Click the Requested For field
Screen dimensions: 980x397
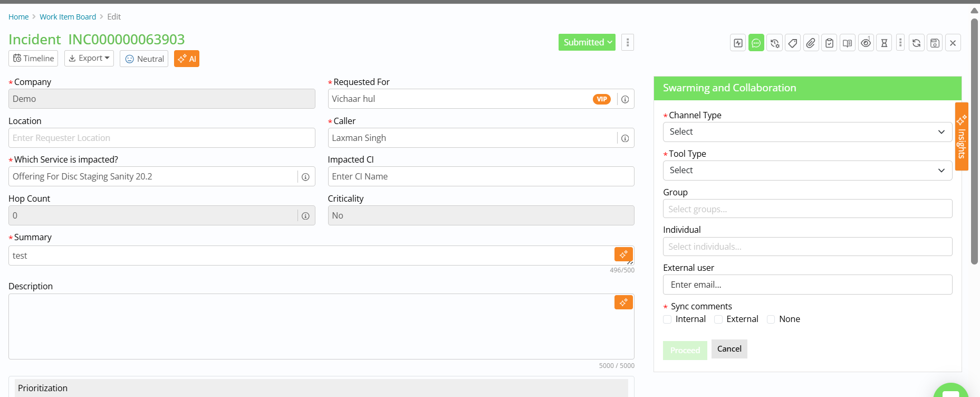[x=481, y=99]
